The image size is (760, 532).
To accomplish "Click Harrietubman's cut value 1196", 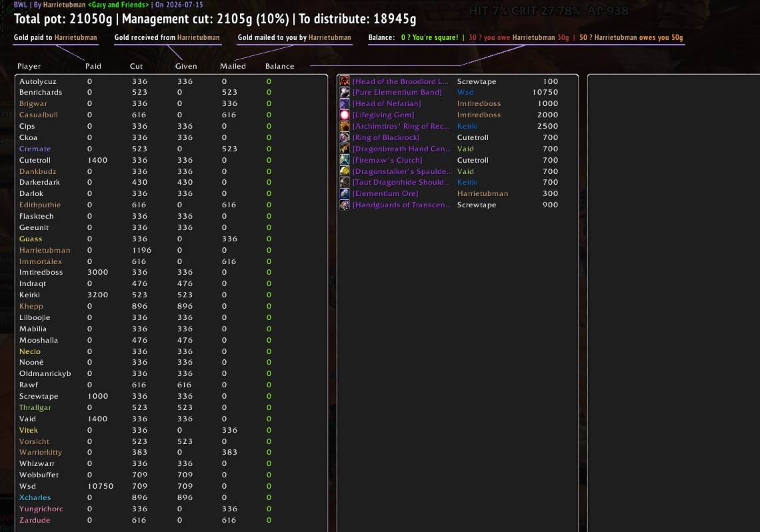I will [141, 250].
